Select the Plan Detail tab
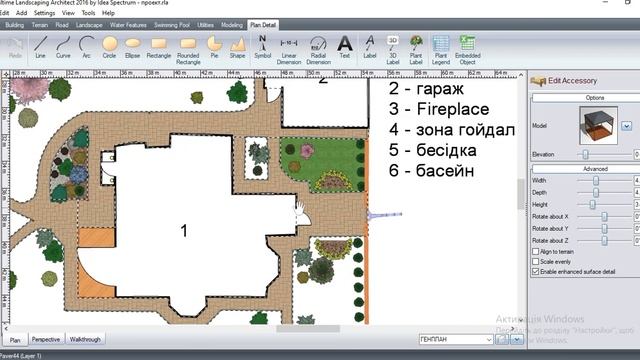Screen dimensions: 640x360 pos(263,25)
